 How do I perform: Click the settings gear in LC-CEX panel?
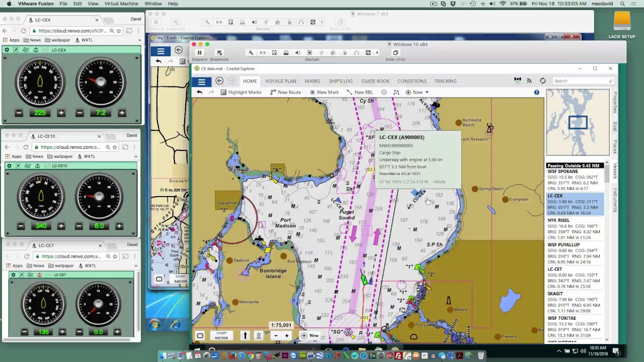point(7,50)
